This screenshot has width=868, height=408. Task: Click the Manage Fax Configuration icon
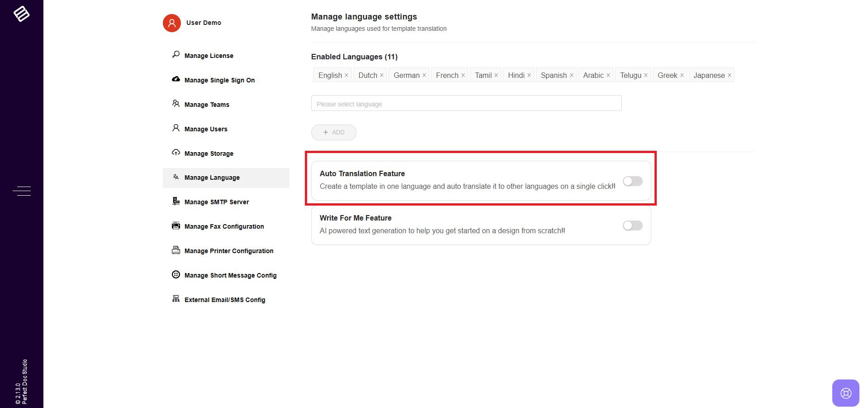[x=176, y=226]
